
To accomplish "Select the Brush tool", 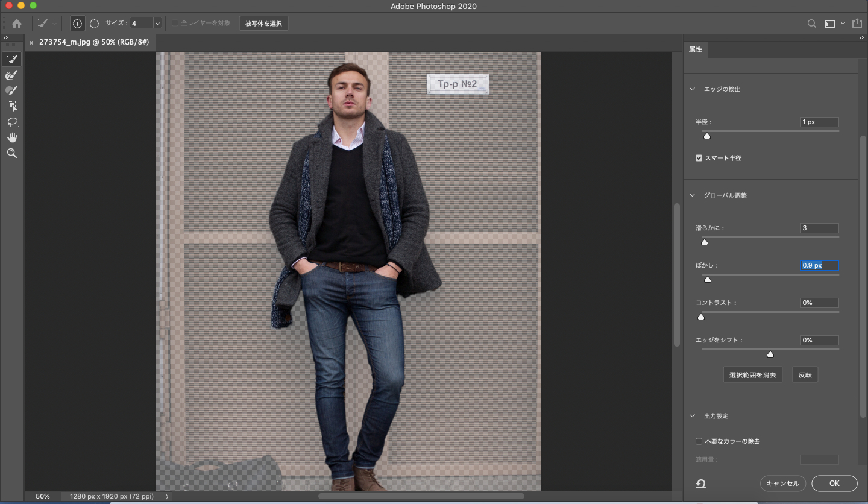I will tap(11, 90).
